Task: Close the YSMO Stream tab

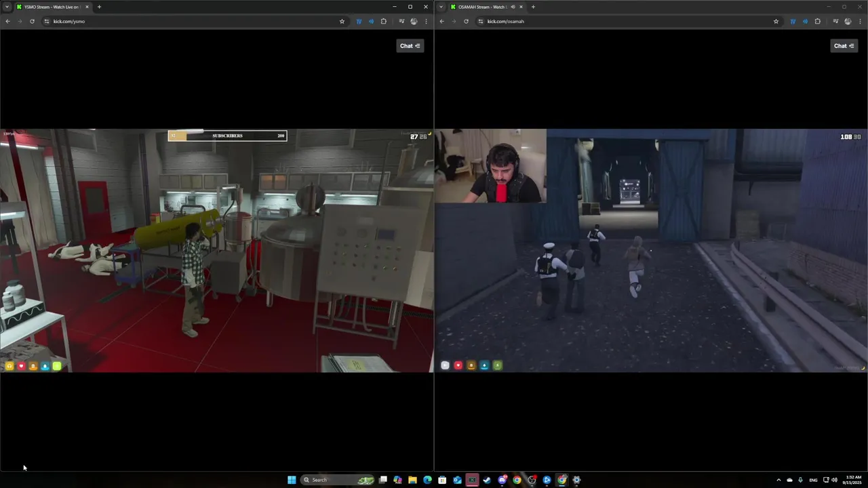Action: (x=87, y=7)
